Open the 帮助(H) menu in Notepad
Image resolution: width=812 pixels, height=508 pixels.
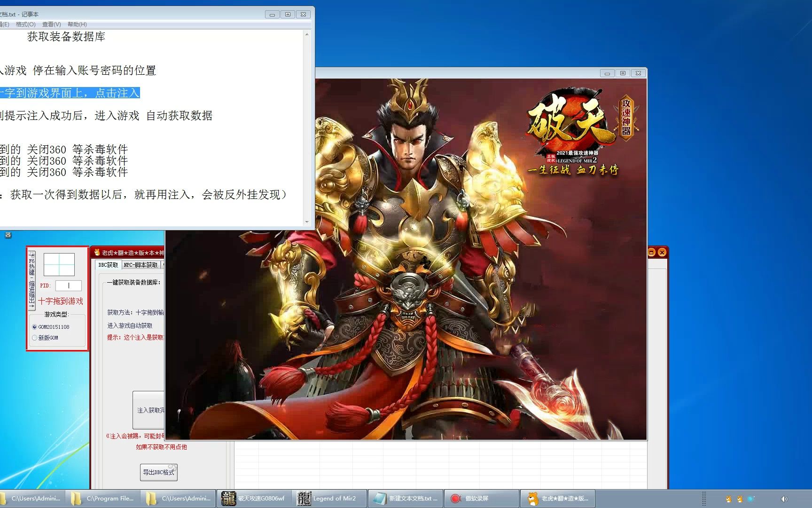coord(77,24)
